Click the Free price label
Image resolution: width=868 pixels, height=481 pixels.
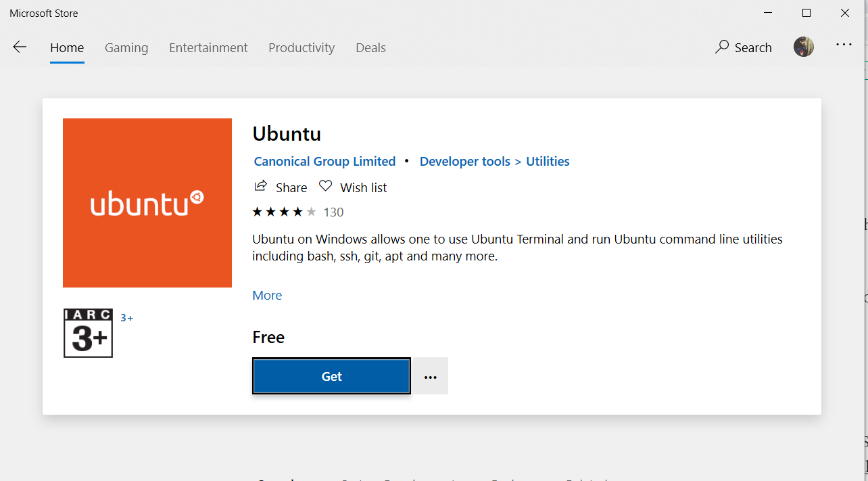coord(268,337)
